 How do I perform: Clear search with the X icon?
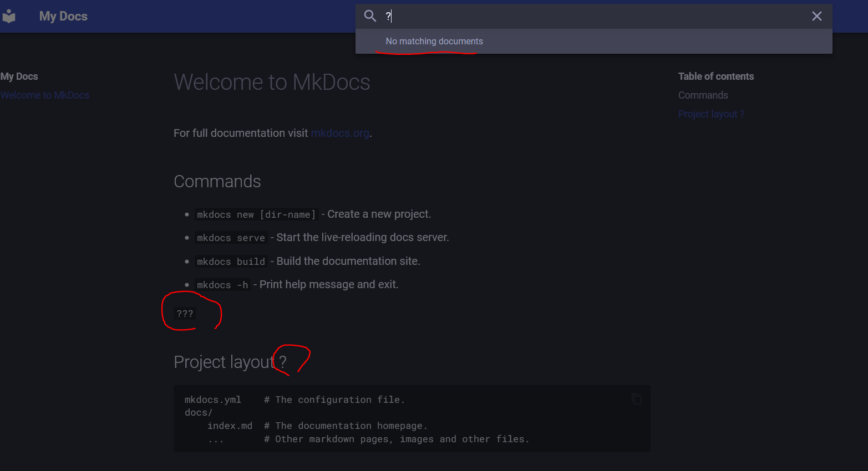(x=817, y=16)
